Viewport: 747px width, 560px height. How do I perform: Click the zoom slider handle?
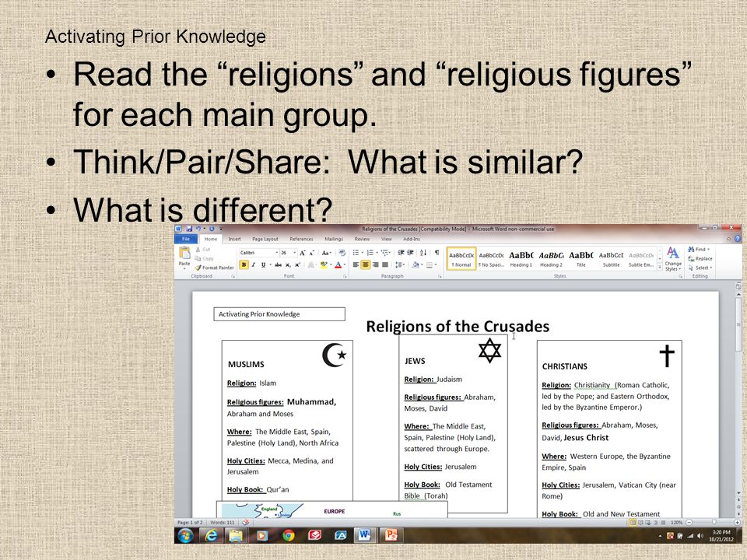[x=714, y=523]
